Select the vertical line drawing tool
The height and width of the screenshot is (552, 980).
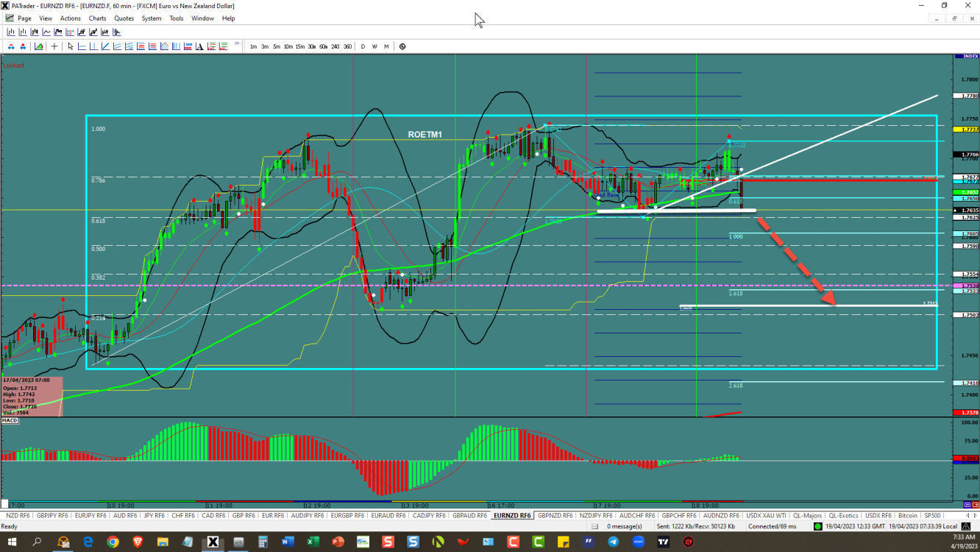[x=94, y=46]
